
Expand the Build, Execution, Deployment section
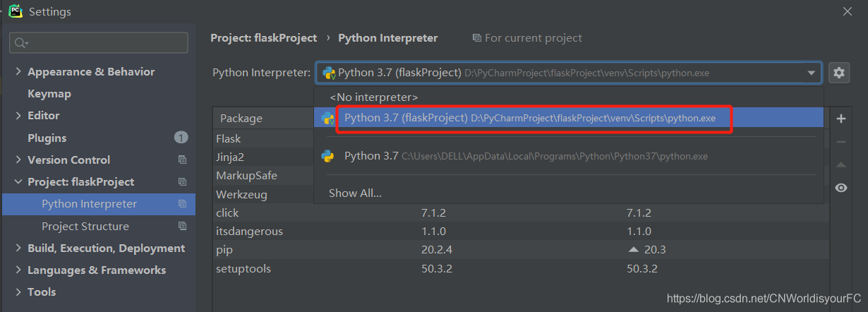pos(18,248)
